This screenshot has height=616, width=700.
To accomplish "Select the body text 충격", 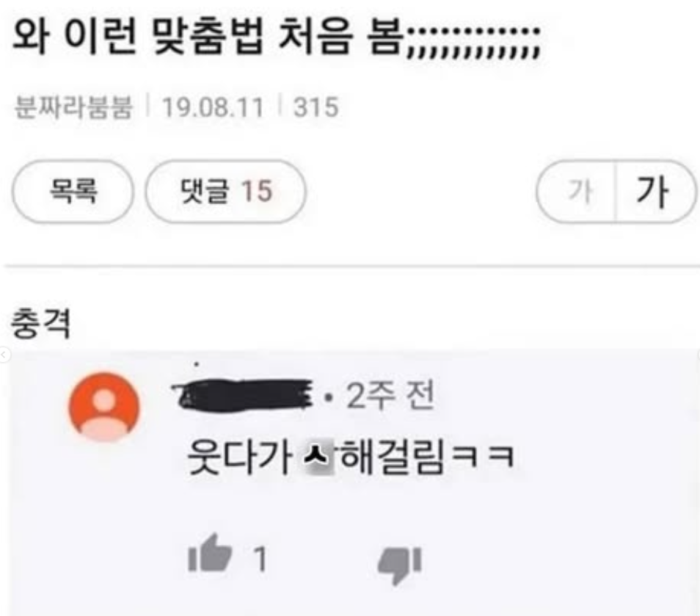I will point(40,323).
